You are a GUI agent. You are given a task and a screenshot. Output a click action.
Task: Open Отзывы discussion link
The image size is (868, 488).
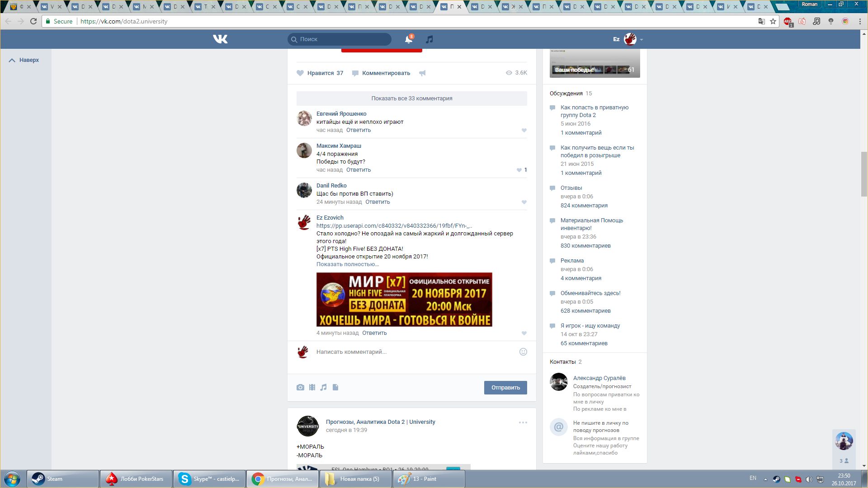(571, 188)
